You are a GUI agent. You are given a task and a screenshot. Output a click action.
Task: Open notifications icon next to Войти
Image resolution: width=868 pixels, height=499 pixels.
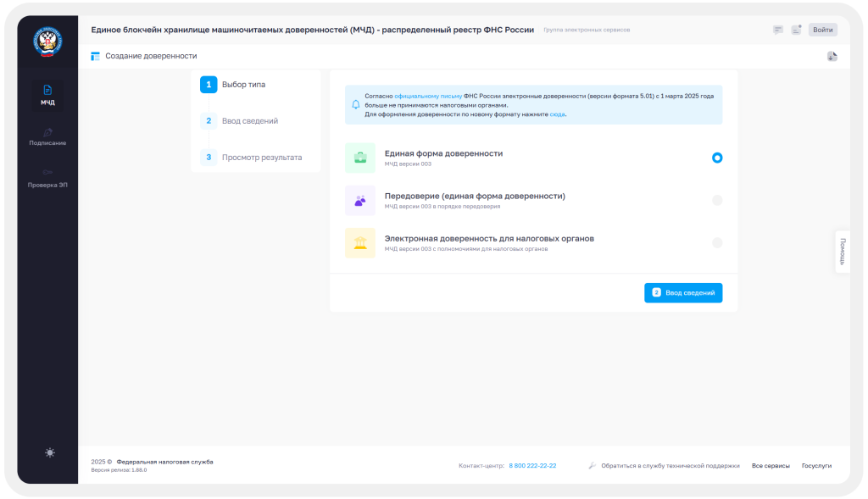(796, 29)
